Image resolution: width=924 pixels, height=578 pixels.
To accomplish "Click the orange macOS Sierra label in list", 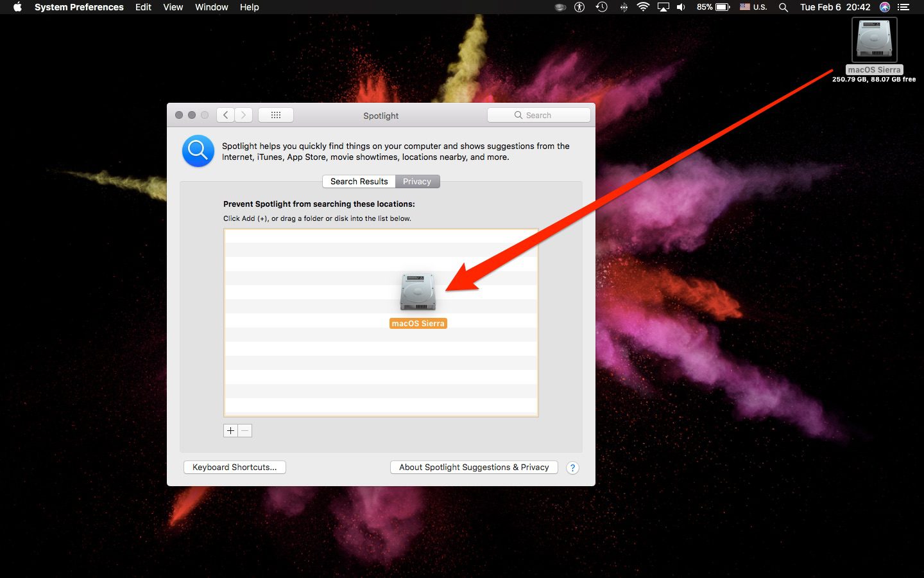I will (x=418, y=324).
